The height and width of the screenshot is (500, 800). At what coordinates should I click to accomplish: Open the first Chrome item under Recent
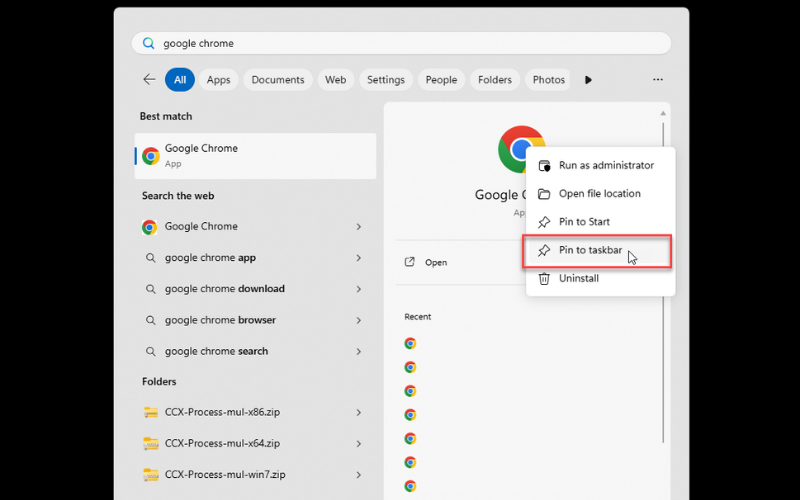tap(410, 343)
